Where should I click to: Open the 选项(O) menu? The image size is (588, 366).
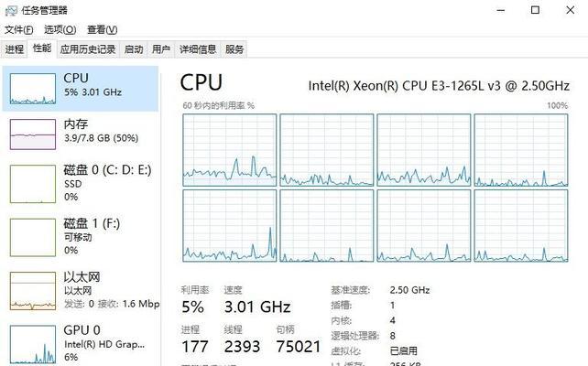60,29
